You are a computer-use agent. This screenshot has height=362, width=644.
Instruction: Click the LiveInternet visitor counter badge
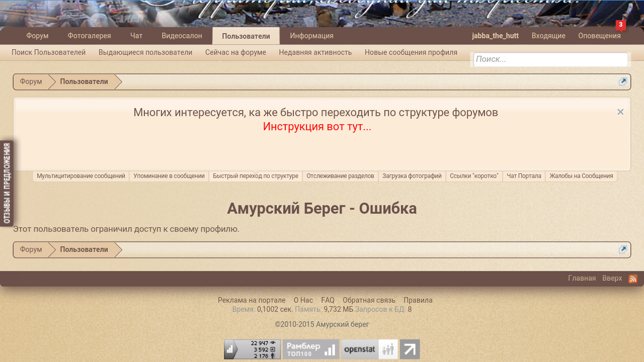click(252, 349)
